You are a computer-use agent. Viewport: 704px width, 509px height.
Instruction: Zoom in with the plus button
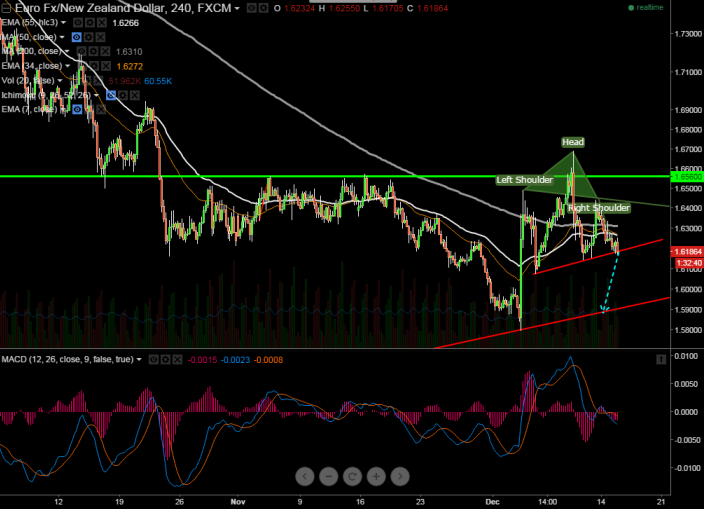pos(376,476)
